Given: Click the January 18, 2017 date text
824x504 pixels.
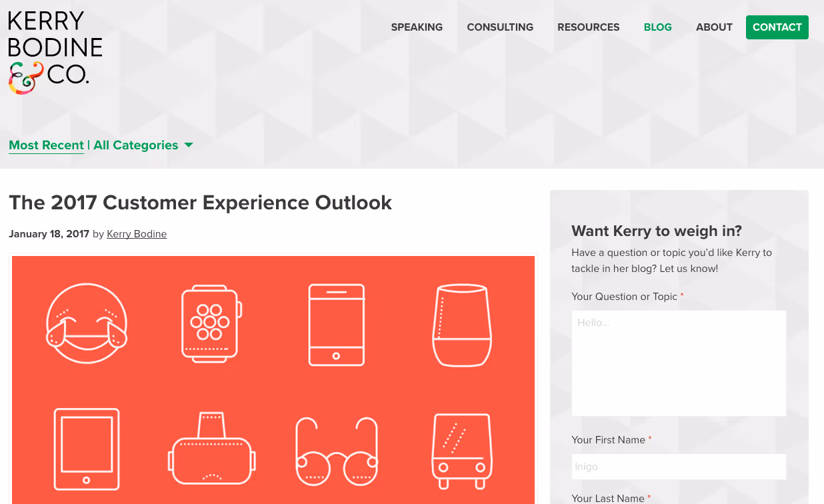Looking at the screenshot, I should click(x=49, y=234).
